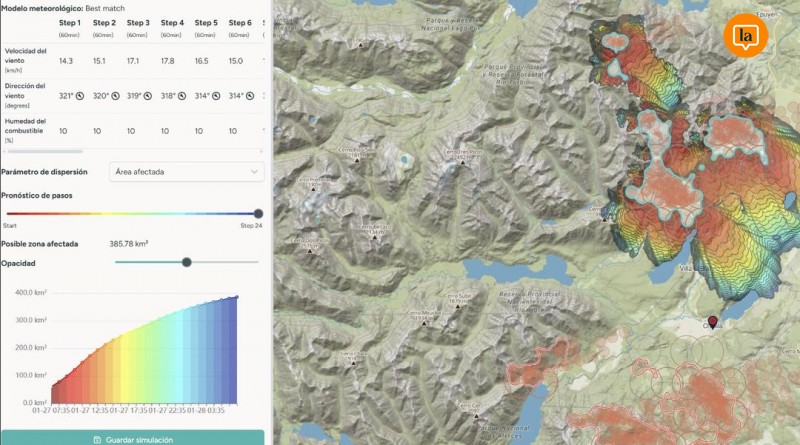Click the red end of the step color gradient

point(6,213)
